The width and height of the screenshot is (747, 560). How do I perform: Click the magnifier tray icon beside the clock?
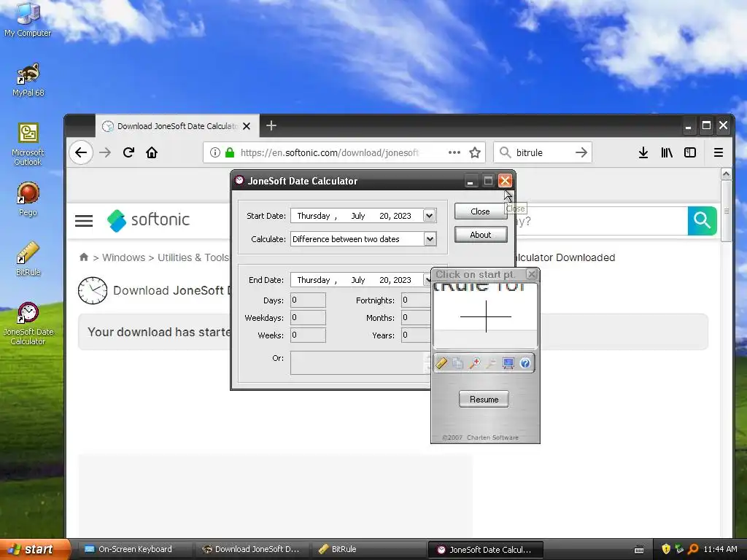(693, 549)
